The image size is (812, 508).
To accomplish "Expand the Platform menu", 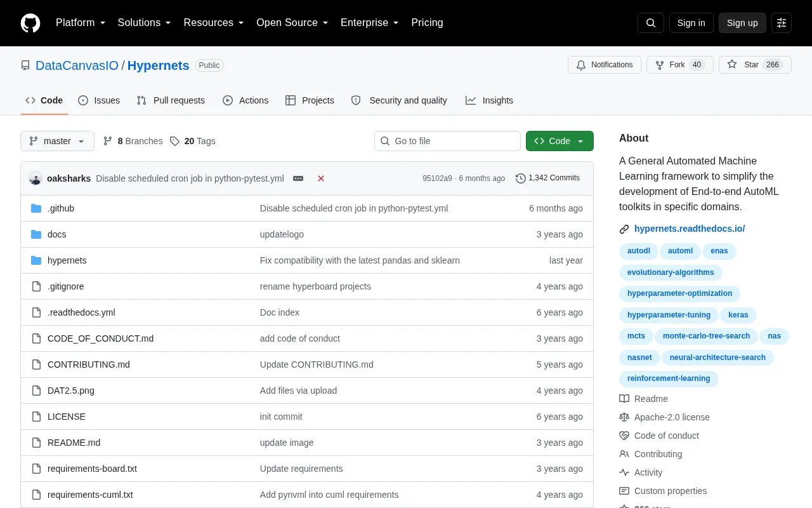I will (x=81, y=23).
